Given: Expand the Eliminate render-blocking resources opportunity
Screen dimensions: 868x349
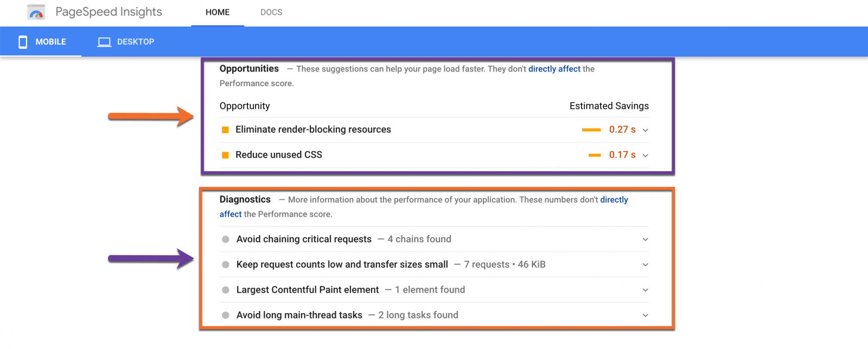Looking at the screenshot, I should 645,130.
